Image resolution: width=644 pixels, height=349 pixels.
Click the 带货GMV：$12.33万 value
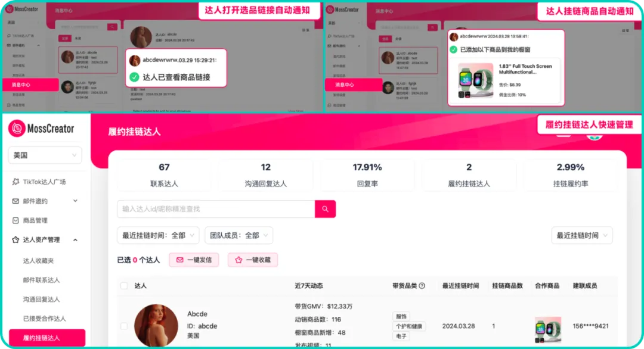[x=324, y=306]
